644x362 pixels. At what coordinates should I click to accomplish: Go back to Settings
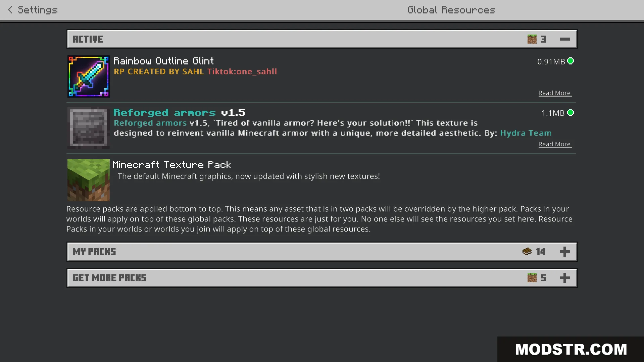click(x=33, y=10)
